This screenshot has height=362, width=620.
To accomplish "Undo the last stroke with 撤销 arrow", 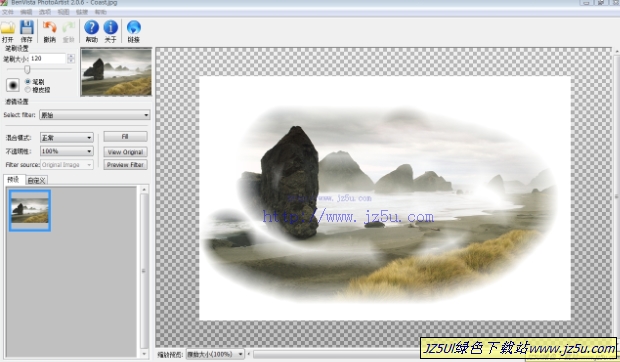I will (49, 31).
